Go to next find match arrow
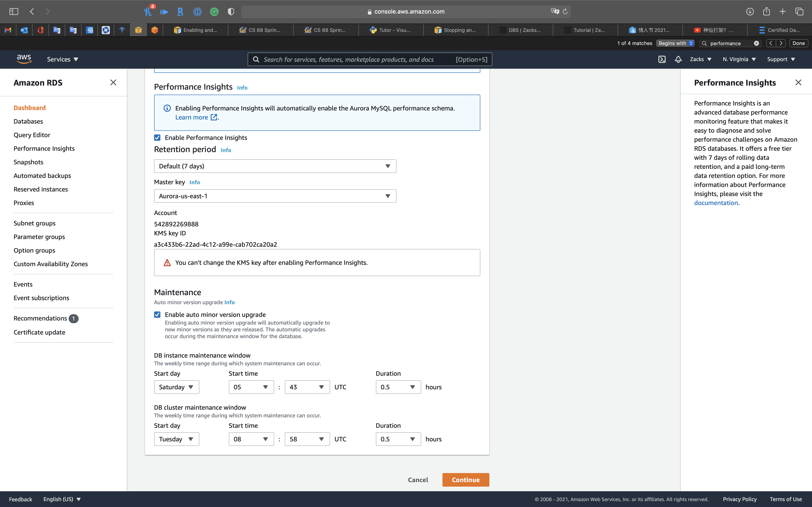The height and width of the screenshot is (507, 812). 781,43
